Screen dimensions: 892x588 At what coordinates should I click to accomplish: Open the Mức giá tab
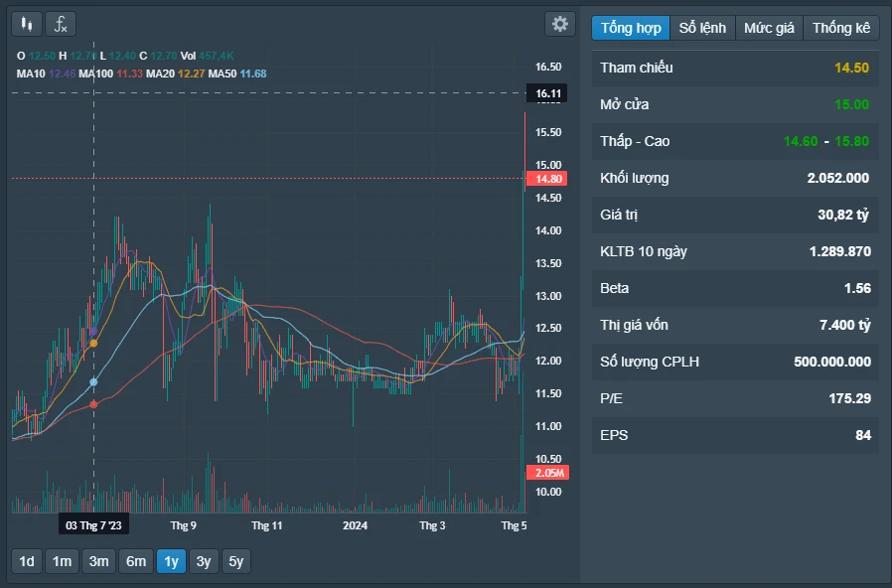[x=769, y=28]
